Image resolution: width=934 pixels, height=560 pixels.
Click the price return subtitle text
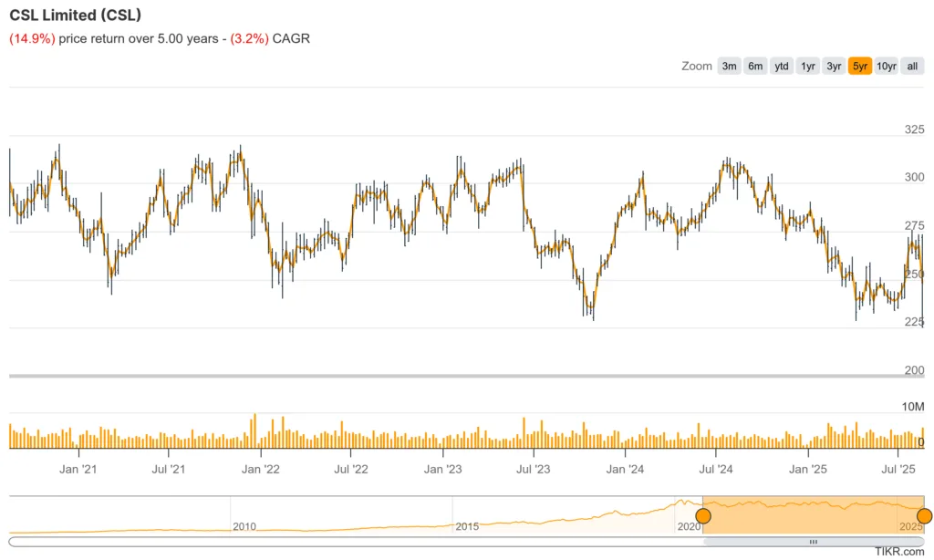pos(160,38)
